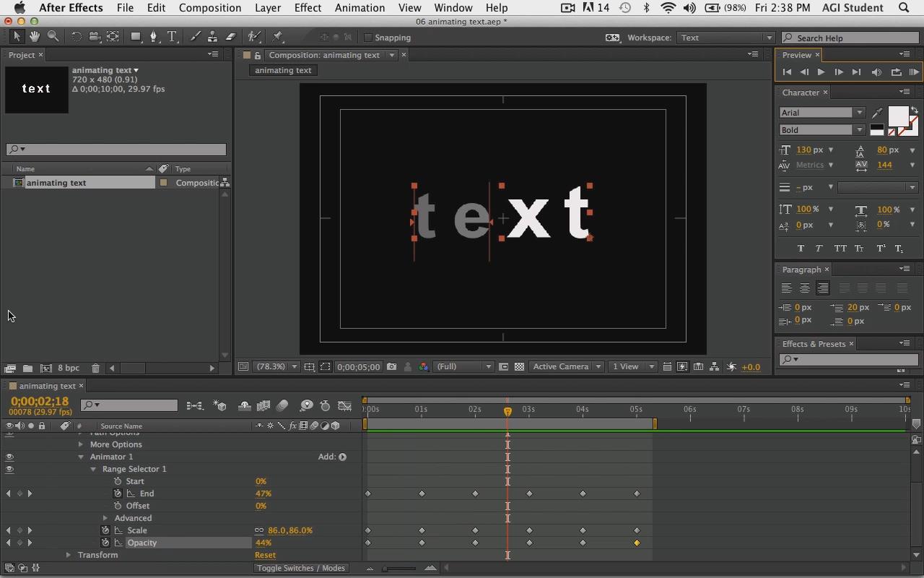Open the Workspace dropdown showing Text
The image size is (924, 578).
pos(725,38)
